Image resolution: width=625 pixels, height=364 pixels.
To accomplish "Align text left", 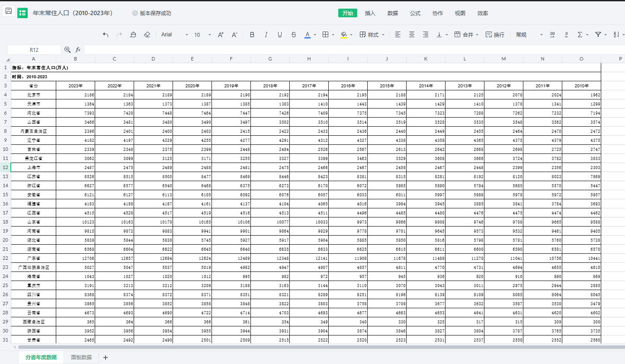I will point(398,35).
